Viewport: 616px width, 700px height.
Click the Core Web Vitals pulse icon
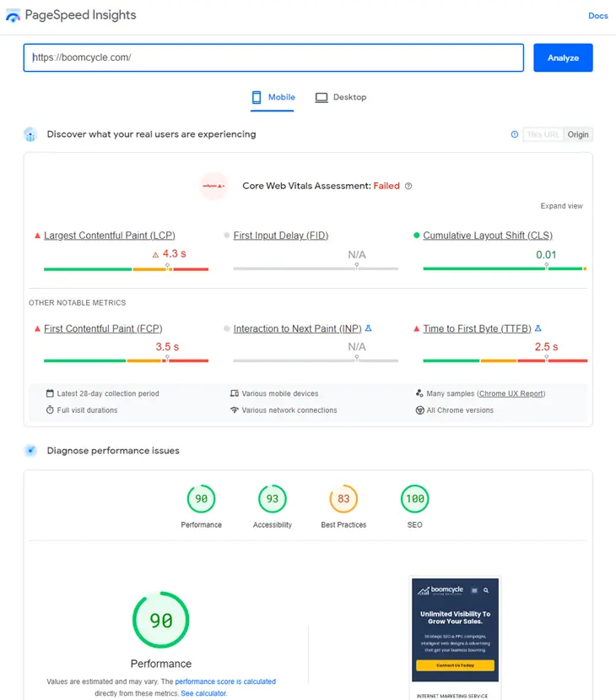click(213, 186)
